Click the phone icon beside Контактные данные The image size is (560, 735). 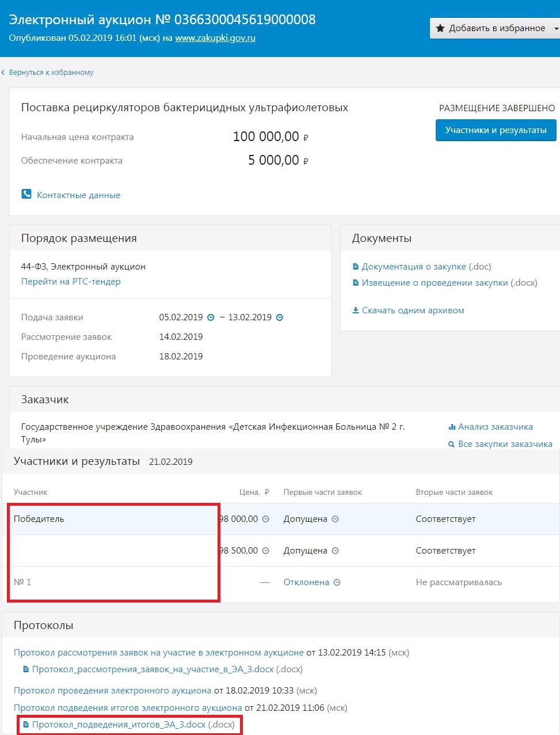point(26,194)
